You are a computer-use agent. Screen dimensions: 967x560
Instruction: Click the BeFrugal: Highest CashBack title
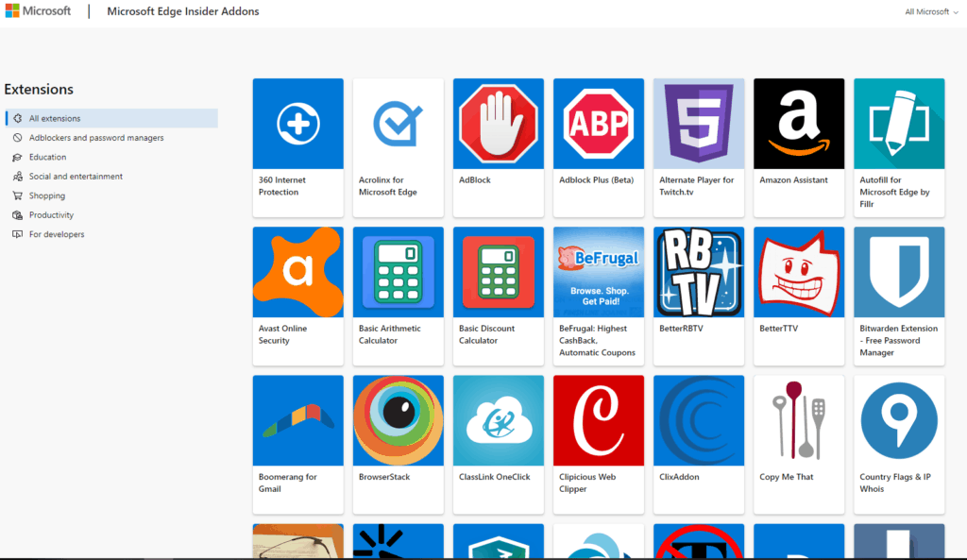pos(597,341)
